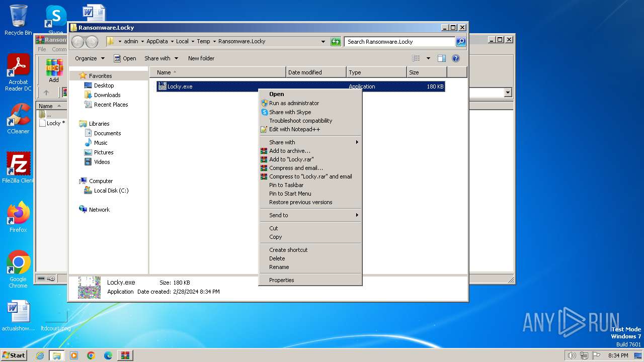Click Explorer forward navigation arrow

coord(92,42)
